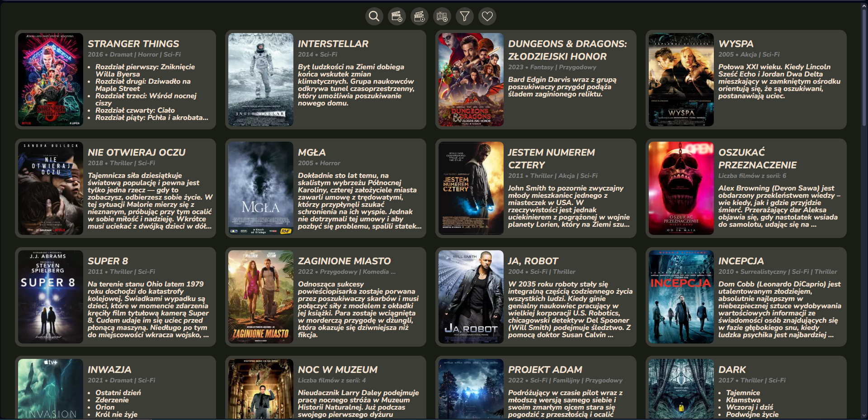Open the Noc w muzeum poster

pyautogui.click(x=261, y=389)
